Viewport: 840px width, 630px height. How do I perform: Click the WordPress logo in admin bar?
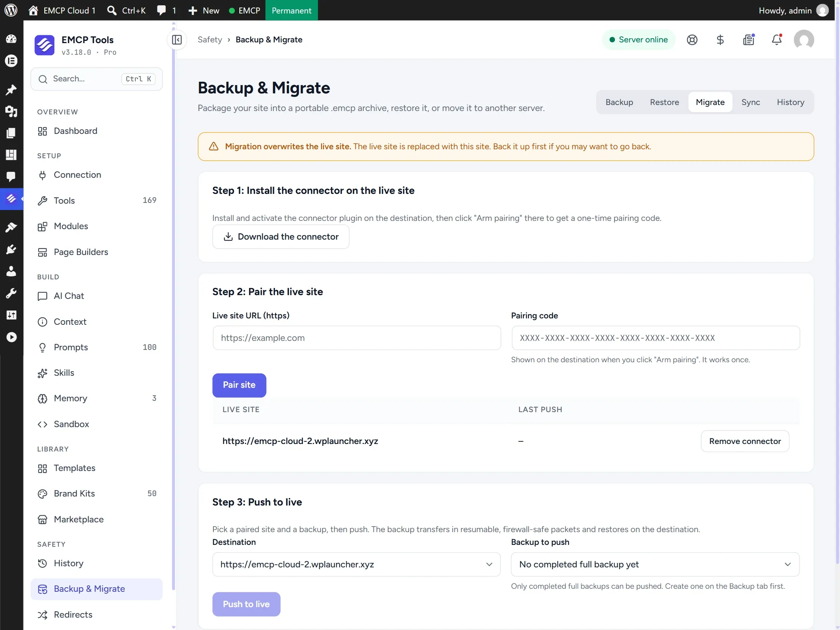pyautogui.click(x=11, y=10)
